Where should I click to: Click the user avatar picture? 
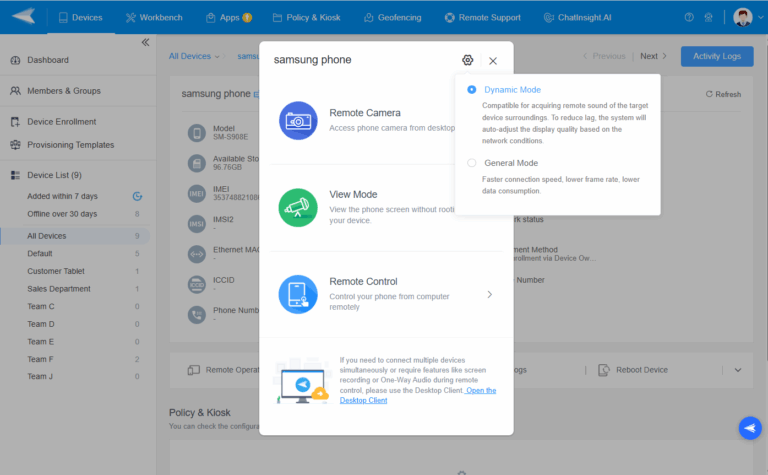(743, 17)
